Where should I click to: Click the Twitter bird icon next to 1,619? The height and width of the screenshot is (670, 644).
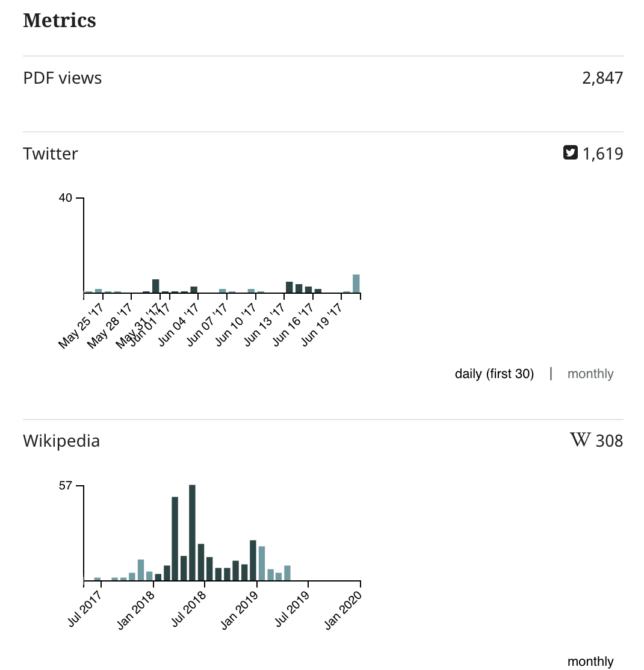(x=570, y=153)
